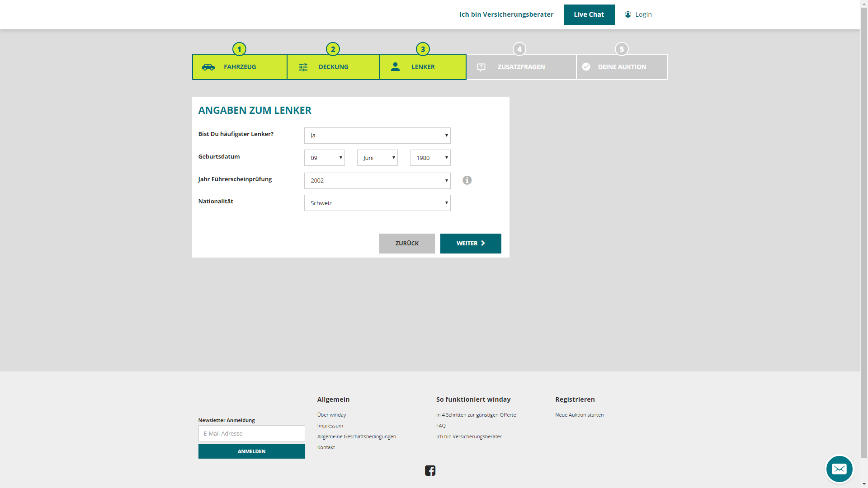Click the question bubble icon in Zusatzfragen

[x=481, y=67]
